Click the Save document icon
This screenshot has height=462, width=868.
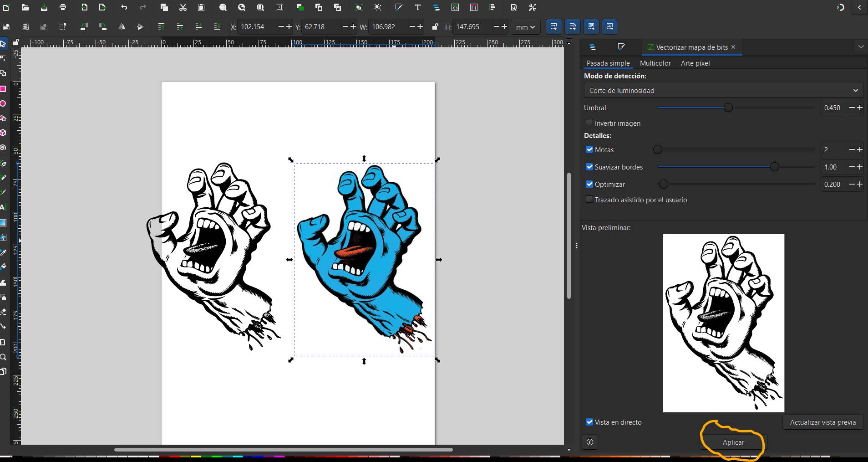point(44,7)
